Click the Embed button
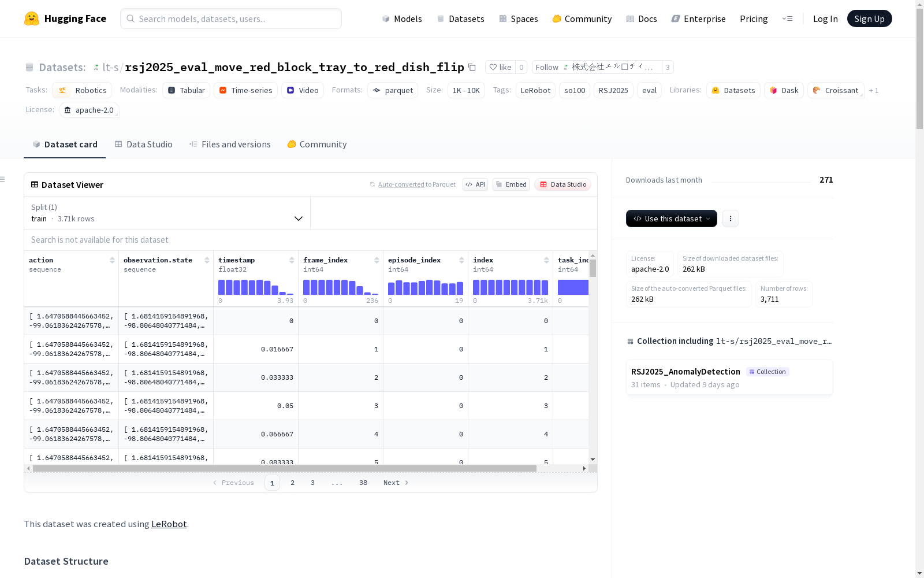 (511, 184)
